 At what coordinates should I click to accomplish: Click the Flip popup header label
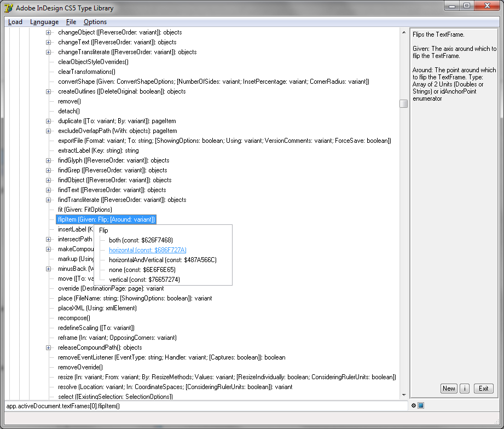(103, 230)
